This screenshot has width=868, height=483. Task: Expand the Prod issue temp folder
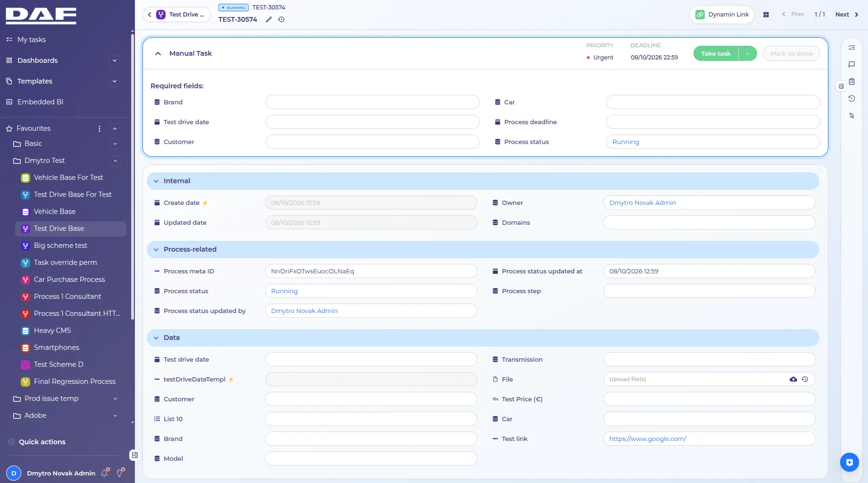[115, 398]
